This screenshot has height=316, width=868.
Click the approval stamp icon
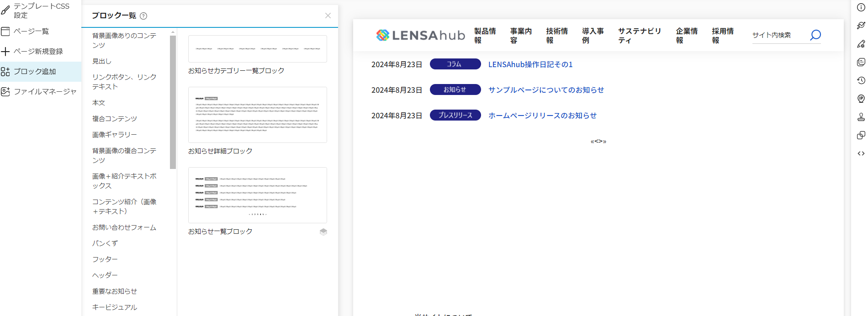click(x=861, y=117)
